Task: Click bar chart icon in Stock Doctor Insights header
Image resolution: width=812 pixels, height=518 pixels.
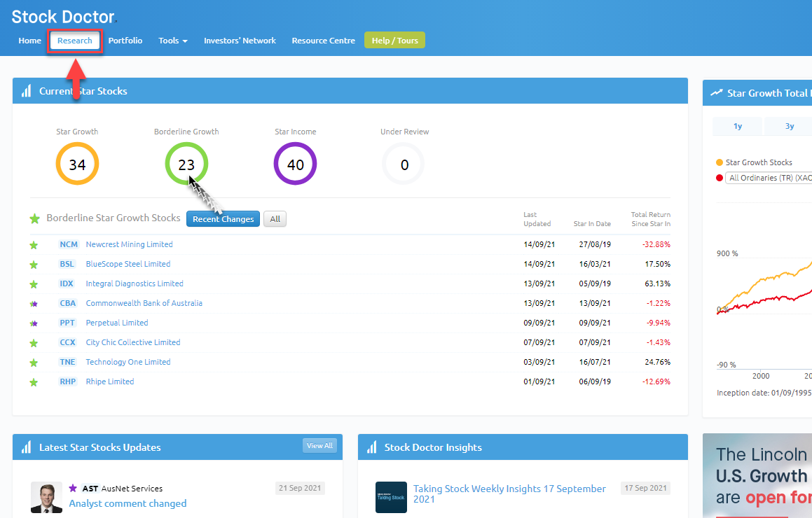Action: click(372, 447)
